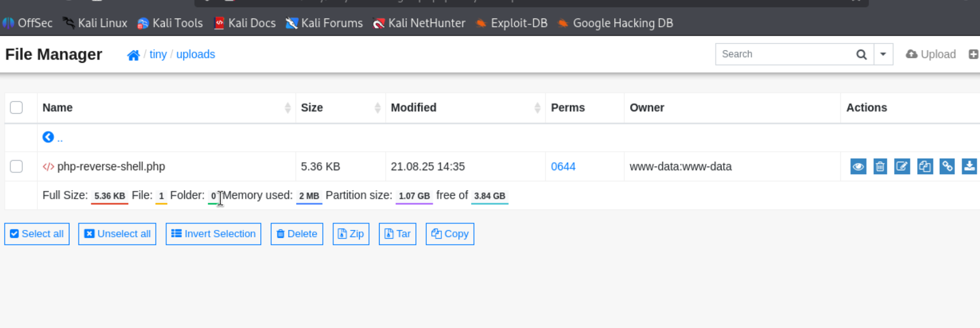This screenshot has height=328, width=980.
Task: Click the bottom Copy button
Action: [x=450, y=234]
